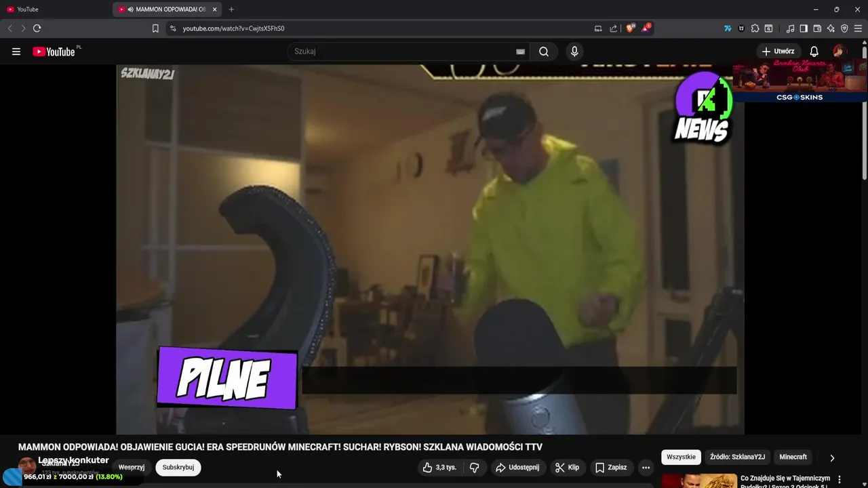This screenshot has width=868, height=488.
Task: Start voice search with microphone icon
Action: [574, 52]
